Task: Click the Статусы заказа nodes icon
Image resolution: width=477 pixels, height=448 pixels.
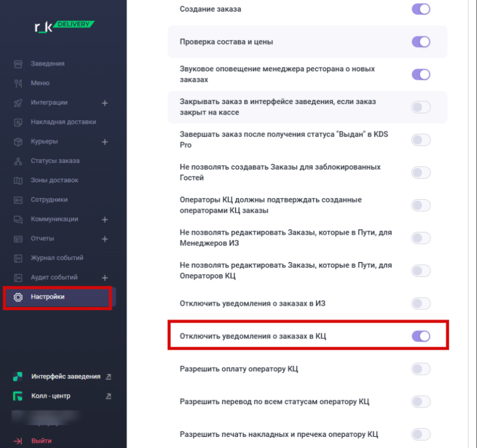Action: click(18, 161)
